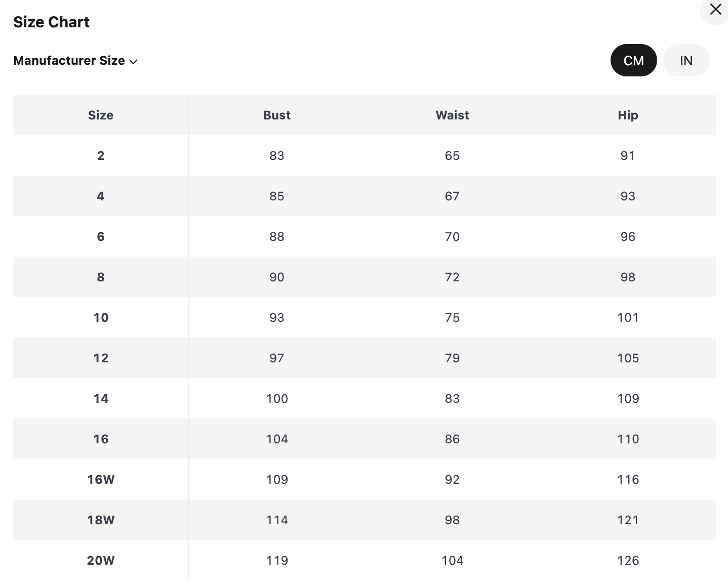Select the size 2 row label
The width and height of the screenshot is (728, 584).
[x=101, y=155]
